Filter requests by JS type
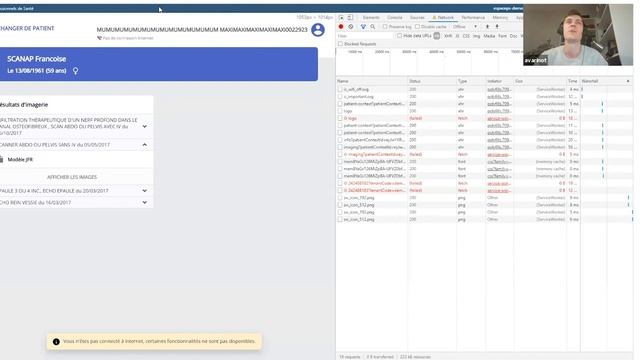 click(457, 36)
